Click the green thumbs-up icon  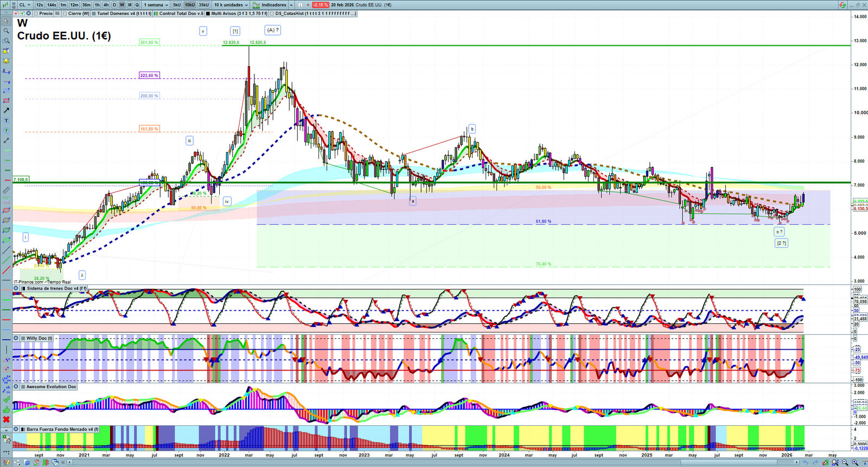tap(6, 410)
